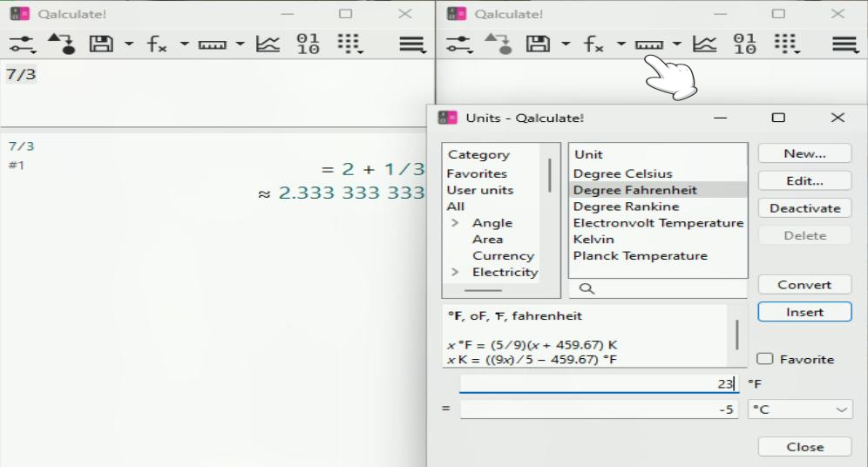Select Kelvin in the unit list
868x467 pixels.
click(x=593, y=239)
